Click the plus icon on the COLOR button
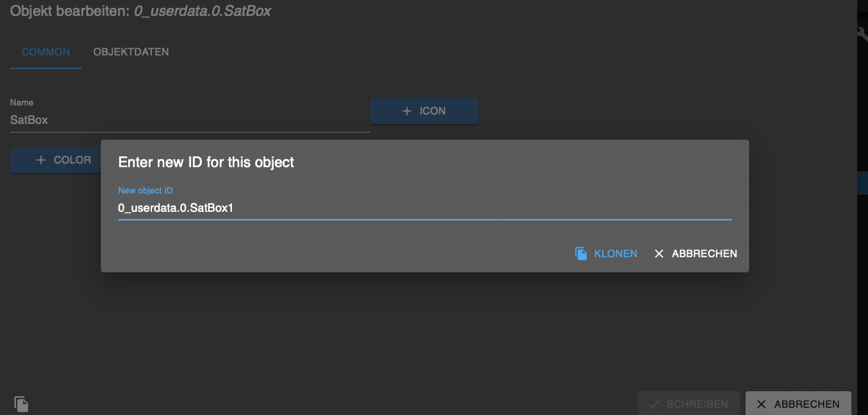Image resolution: width=868 pixels, height=415 pixels. 41,160
